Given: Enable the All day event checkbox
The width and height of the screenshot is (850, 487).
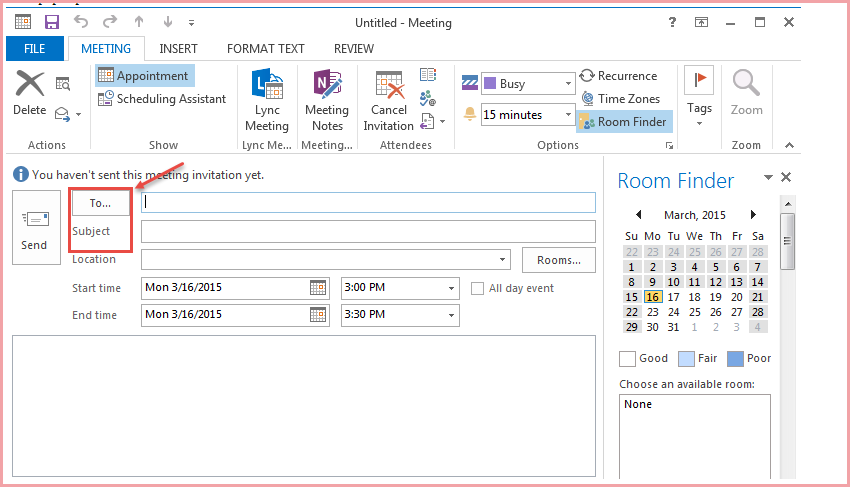Looking at the screenshot, I should pyautogui.click(x=478, y=289).
